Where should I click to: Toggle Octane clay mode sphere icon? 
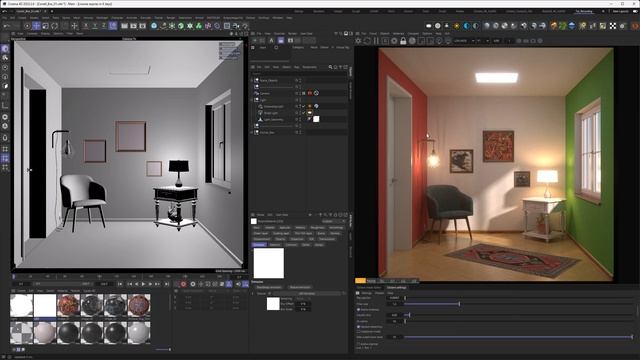point(412,41)
